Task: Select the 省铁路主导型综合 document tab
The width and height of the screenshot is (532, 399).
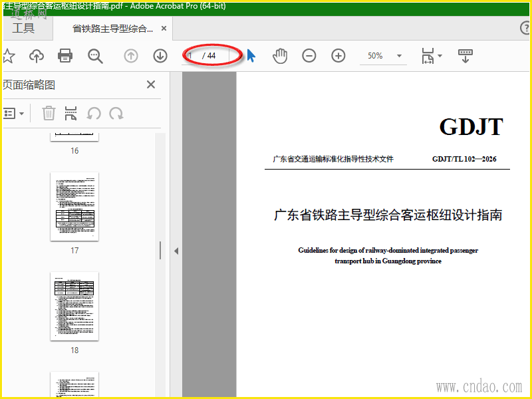Action: [112, 29]
